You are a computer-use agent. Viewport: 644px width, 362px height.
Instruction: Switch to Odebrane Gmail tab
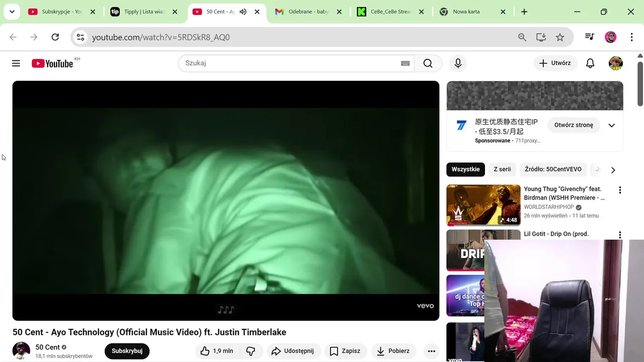tap(307, 12)
